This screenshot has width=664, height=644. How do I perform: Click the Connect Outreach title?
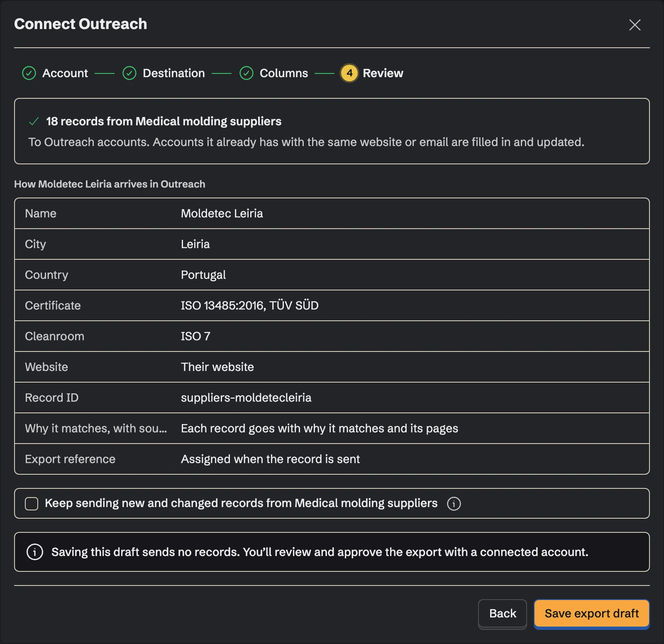click(81, 24)
